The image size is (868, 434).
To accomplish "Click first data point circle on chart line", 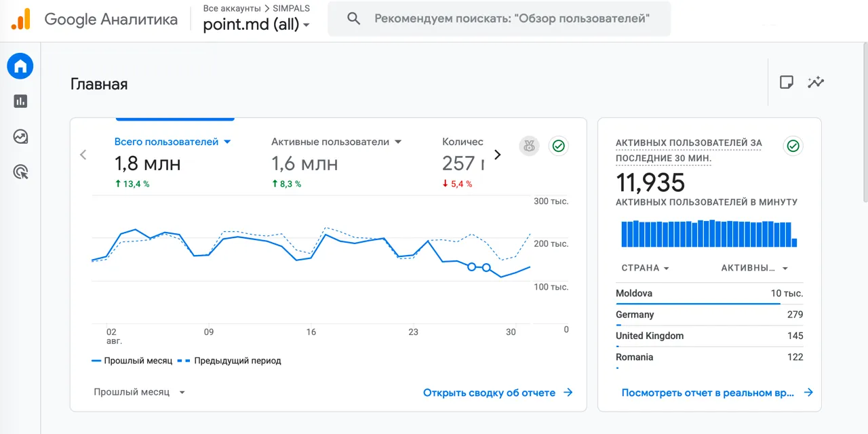I will pyautogui.click(x=472, y=267).
